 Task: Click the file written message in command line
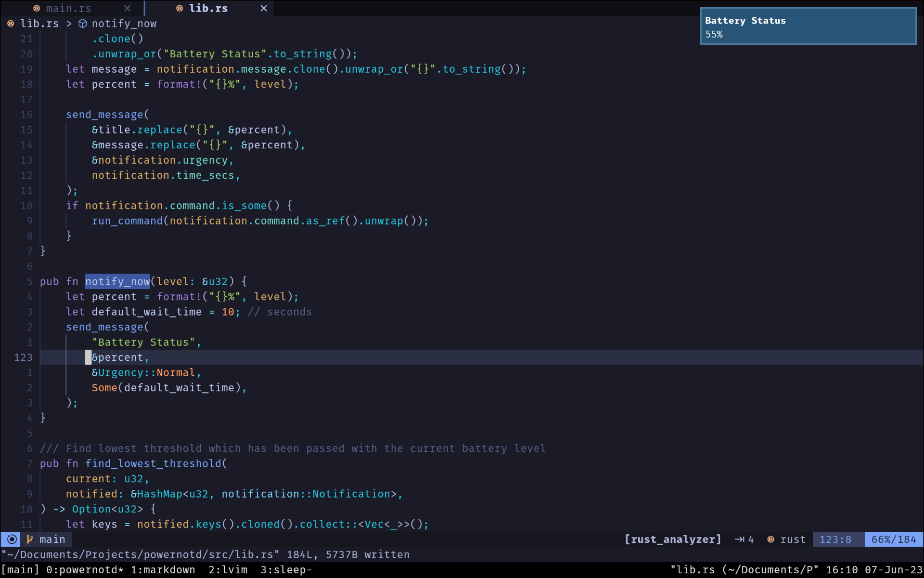tap(205, 554)
